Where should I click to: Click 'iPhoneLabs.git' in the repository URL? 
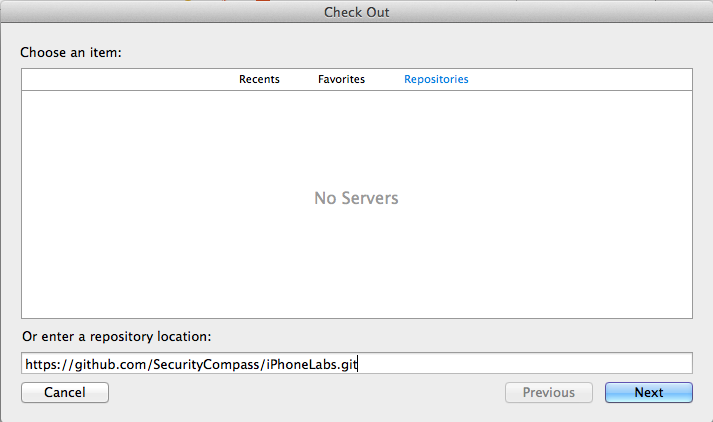312,364
